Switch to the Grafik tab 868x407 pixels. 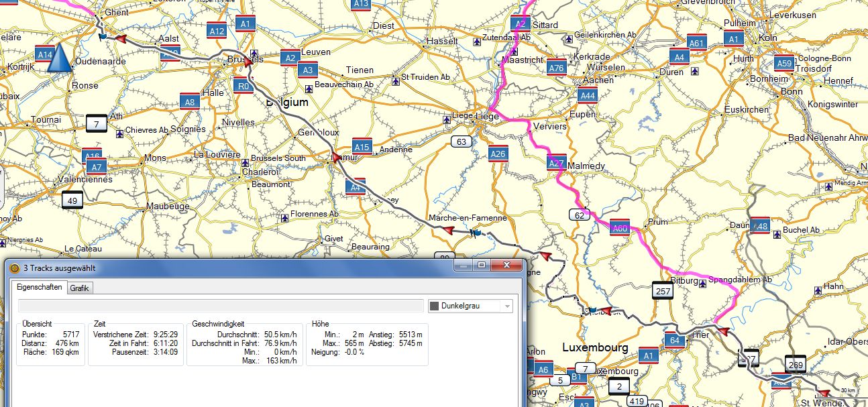(x=80, y=288)
